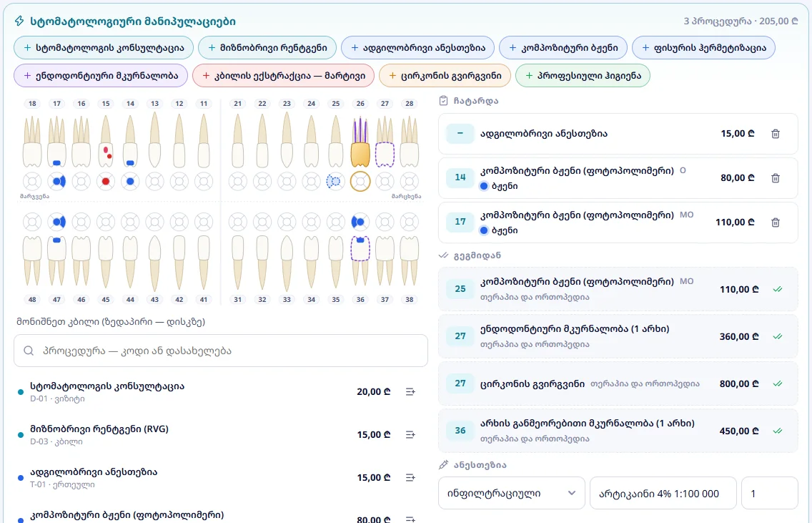Click the 450,00 ₾ retreatment price

tap(739, 431)
